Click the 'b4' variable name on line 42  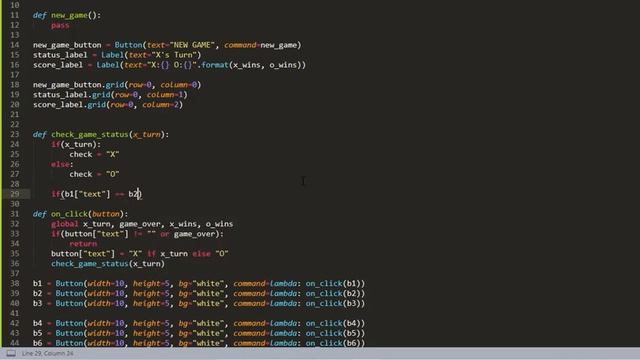[x=38, y=323]
